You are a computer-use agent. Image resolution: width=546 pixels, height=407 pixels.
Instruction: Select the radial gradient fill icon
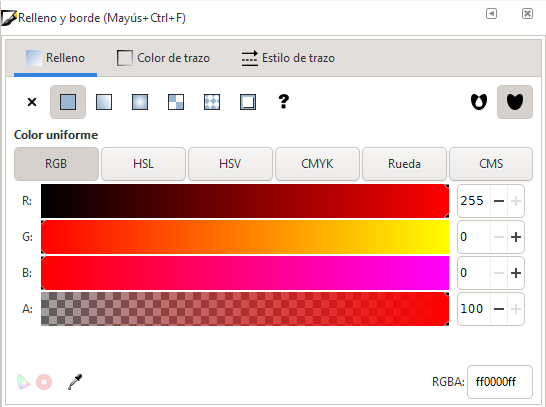click(140, 102)
